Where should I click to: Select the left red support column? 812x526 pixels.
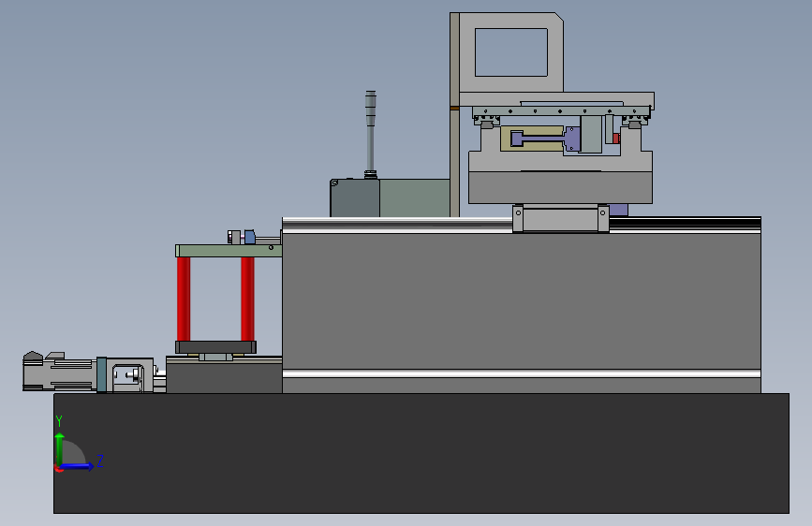[x=184, y=299]
